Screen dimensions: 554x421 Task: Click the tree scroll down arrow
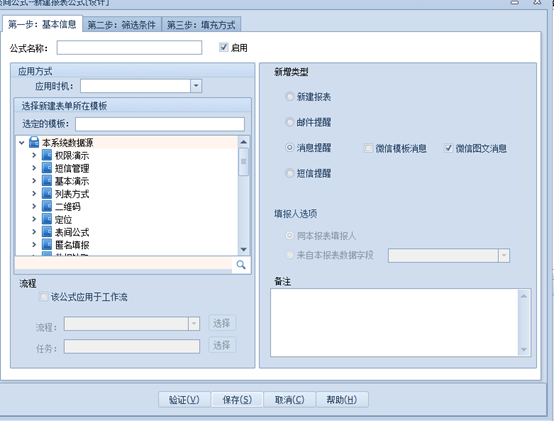243,249
